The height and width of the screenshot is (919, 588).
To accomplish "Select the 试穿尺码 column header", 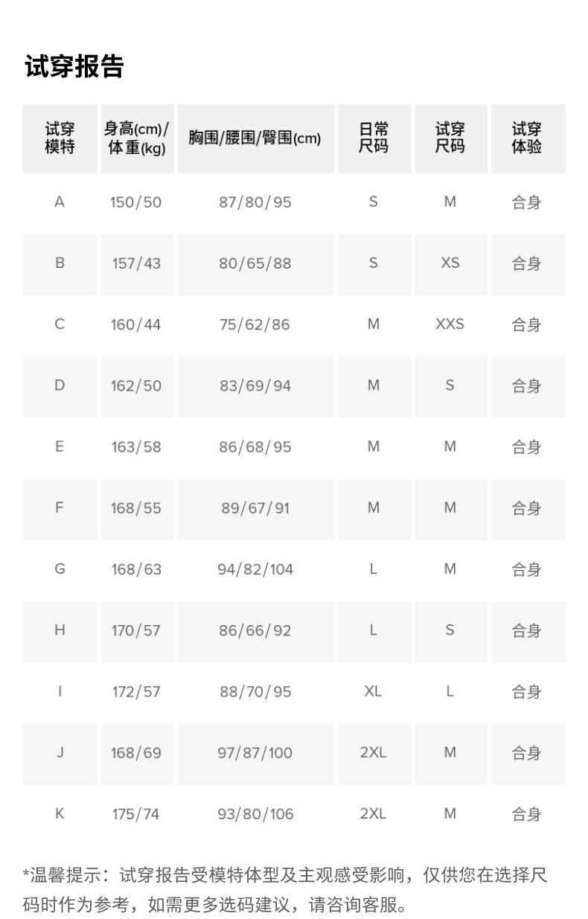I will pos(450,138).
